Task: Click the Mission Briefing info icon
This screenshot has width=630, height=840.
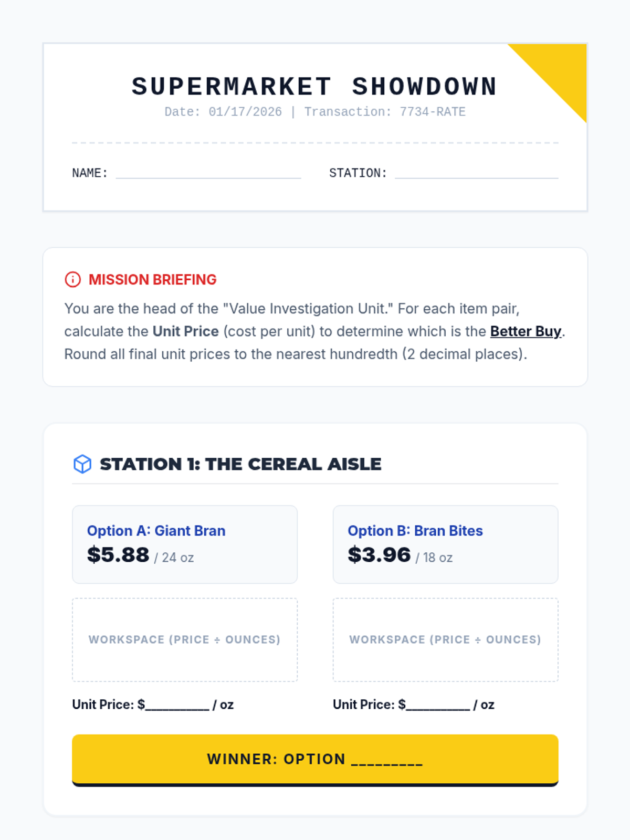Action: (72, 279)
